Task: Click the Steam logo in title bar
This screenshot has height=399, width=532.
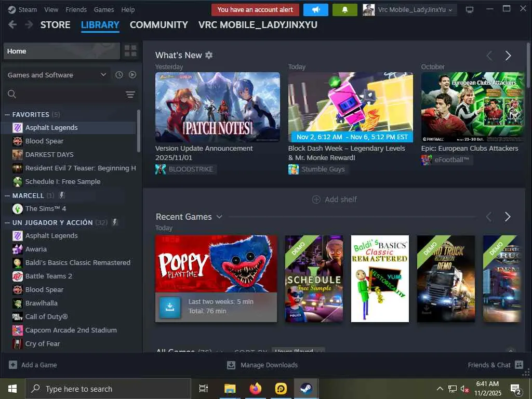Action: tap(12, 10)
